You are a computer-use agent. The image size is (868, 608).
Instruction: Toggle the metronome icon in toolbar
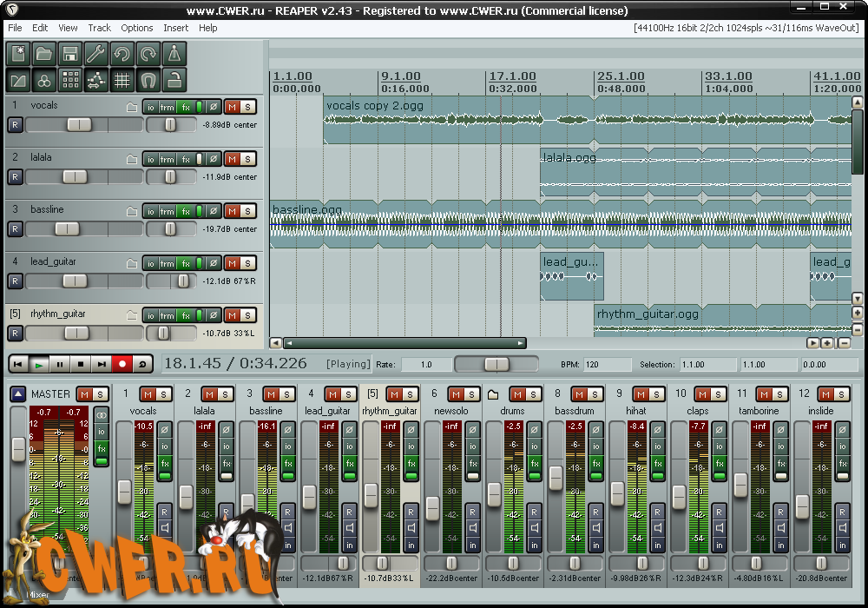[174, 54]
